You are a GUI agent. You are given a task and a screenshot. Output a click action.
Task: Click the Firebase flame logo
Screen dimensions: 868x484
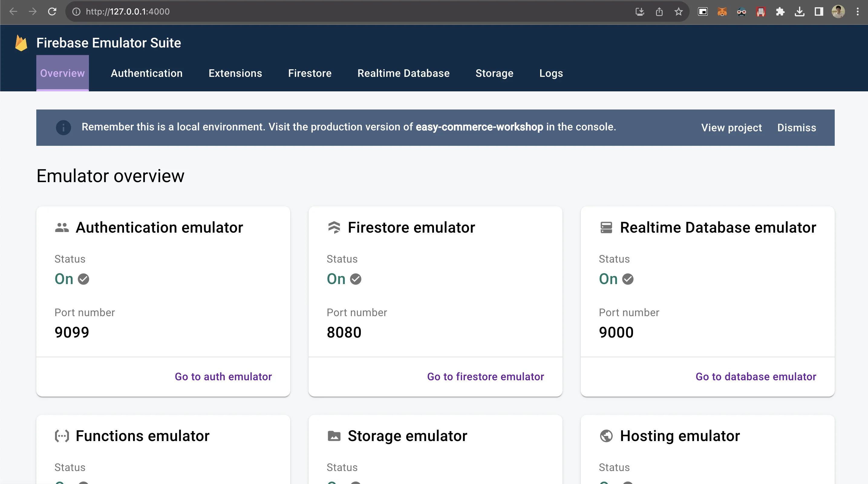pyautogui.click(x=21, y=43)
